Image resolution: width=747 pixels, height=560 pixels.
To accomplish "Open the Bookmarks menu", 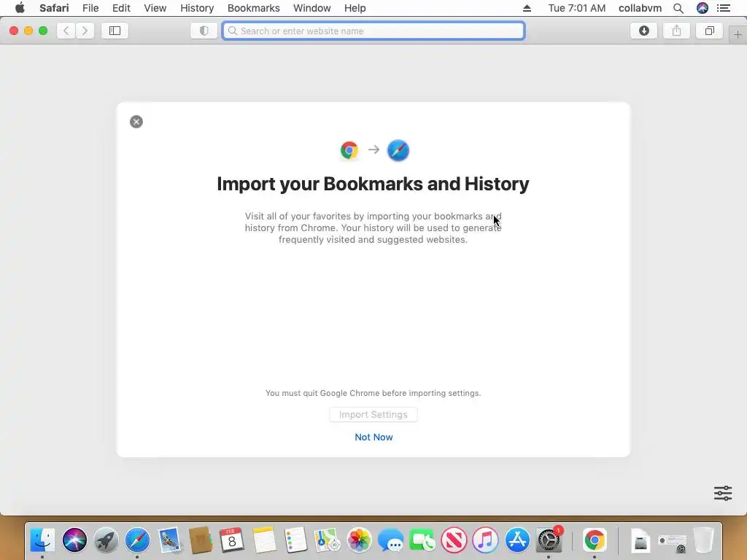I will [253, 8].
